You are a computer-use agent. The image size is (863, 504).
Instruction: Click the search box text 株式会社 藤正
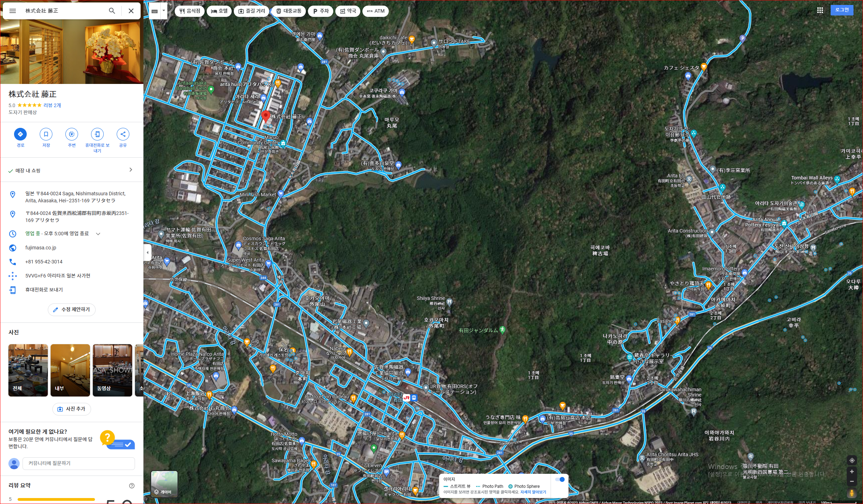tap(41, 11)
